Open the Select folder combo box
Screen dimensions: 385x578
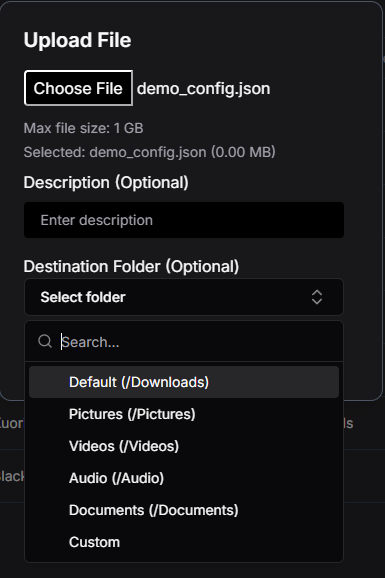click(184, 297)
